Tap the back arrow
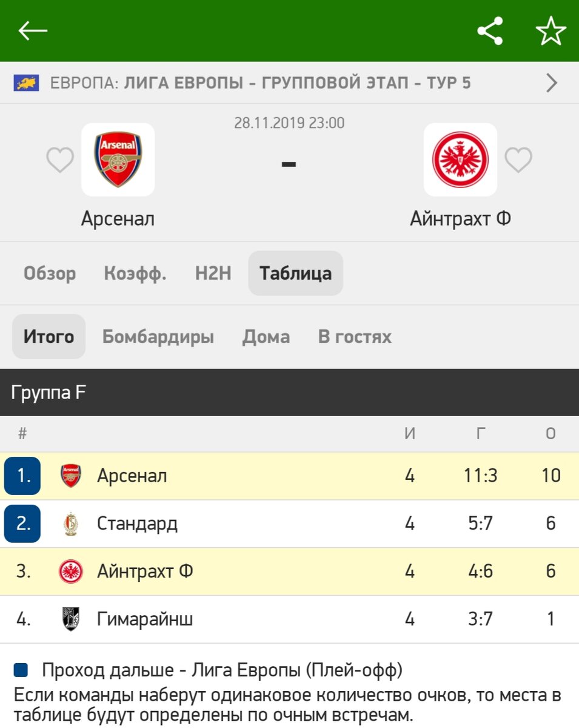 click(x=33, y=32)
